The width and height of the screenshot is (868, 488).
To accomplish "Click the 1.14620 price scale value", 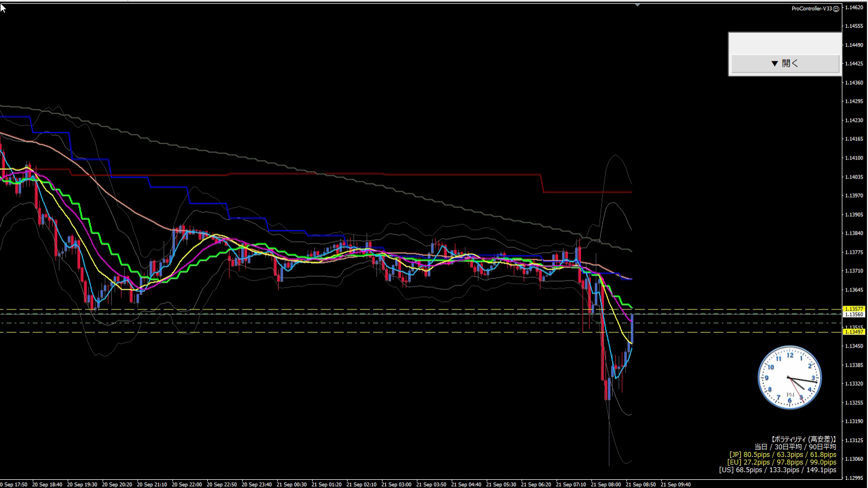I will coord(854,8).
